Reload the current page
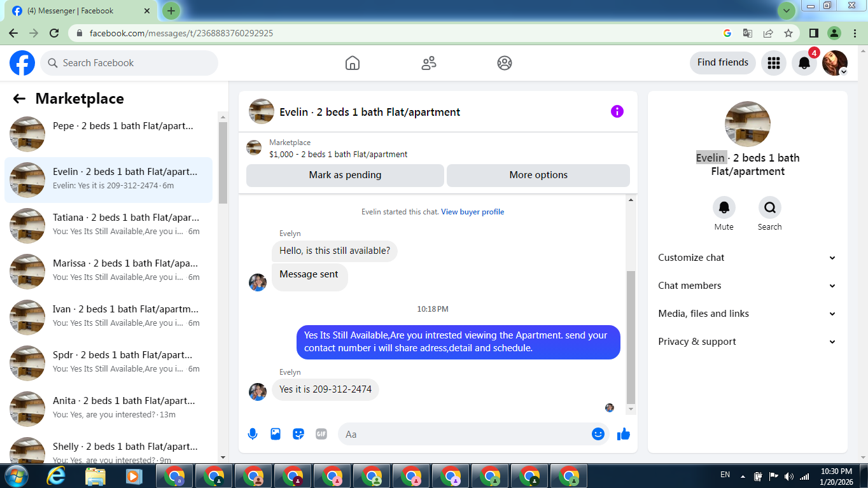This screenshot has height=488, width=868. tap(55, 33)
